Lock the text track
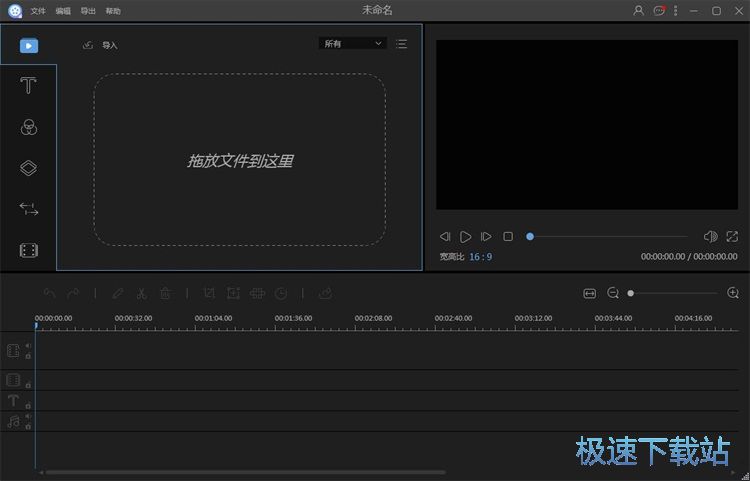 [x=28, y=405]
